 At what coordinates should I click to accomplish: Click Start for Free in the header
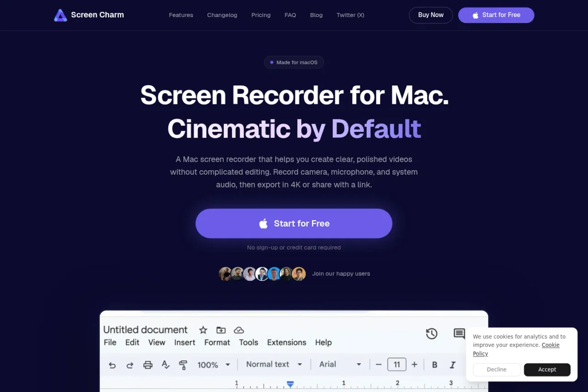[496, 15]
